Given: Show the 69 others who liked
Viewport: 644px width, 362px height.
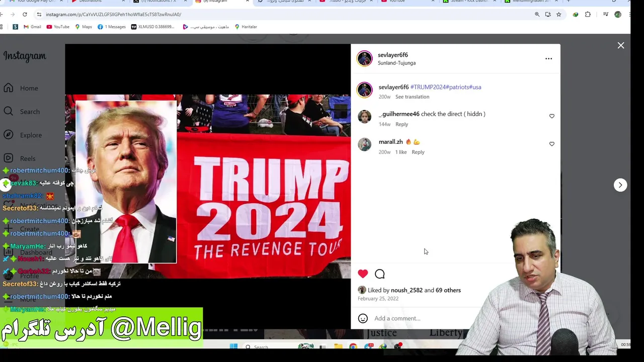Looking at the screenshot, I should 448,290.
